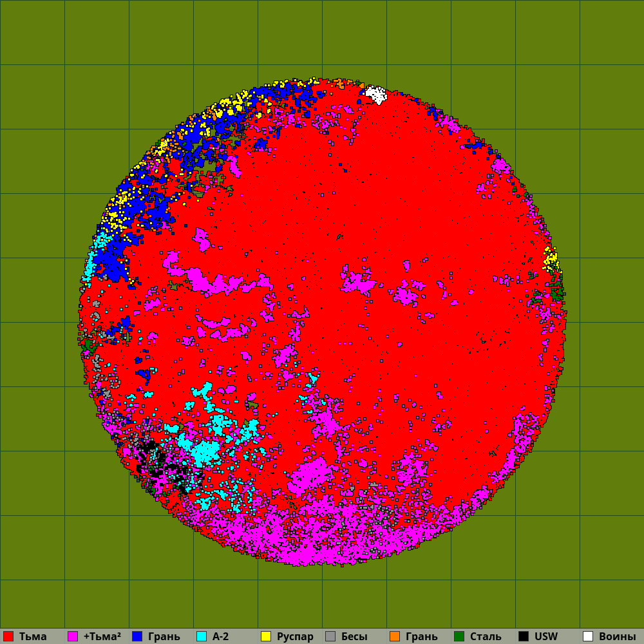Click the Воины legend label text
Screen dimensions: 644x644
pyautogui.click(x=617, y=636)
